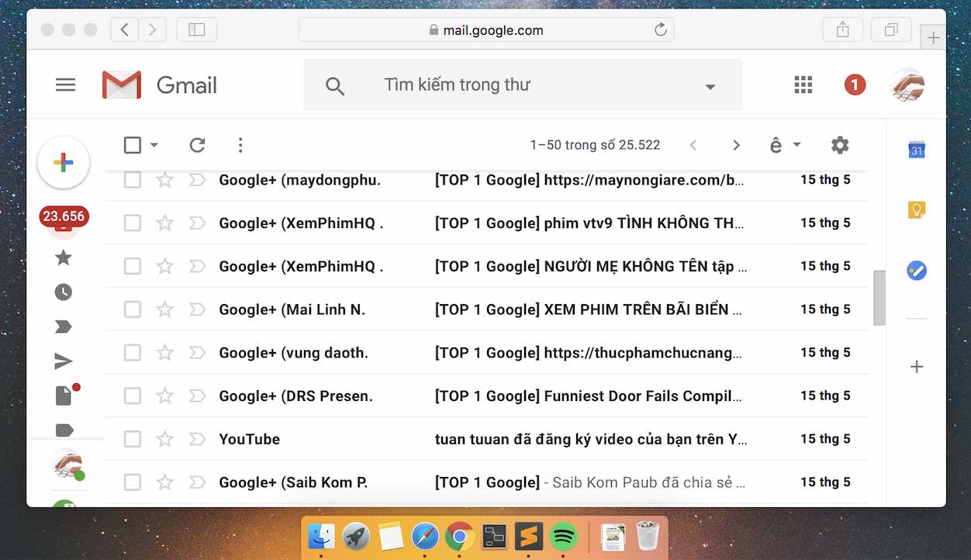Viewport: 971px width, 560px height.
Task: Click the Gmail logo
Action: pyautogui.click(x=160, y=85)
